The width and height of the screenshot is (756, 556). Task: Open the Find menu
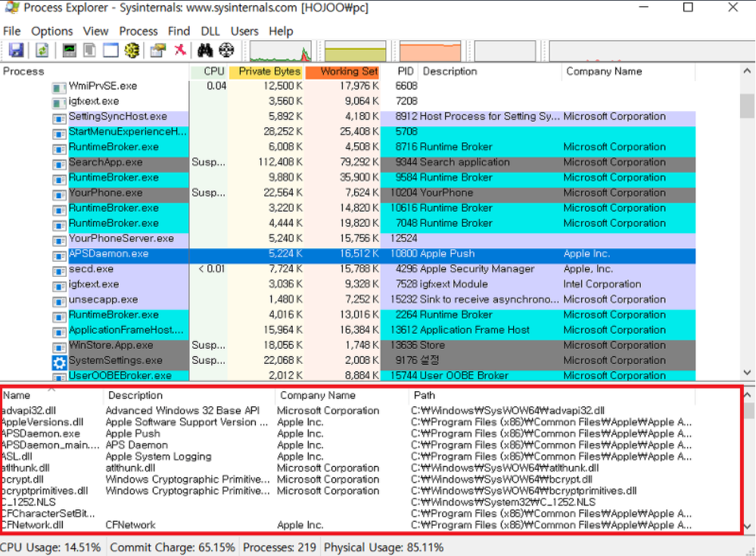[x=179, y=31]
